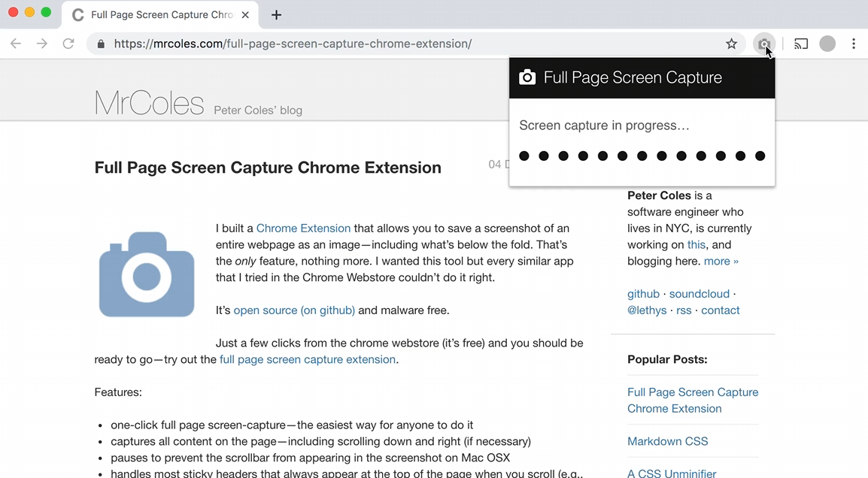Click the large blue camera image

(147, 274)
